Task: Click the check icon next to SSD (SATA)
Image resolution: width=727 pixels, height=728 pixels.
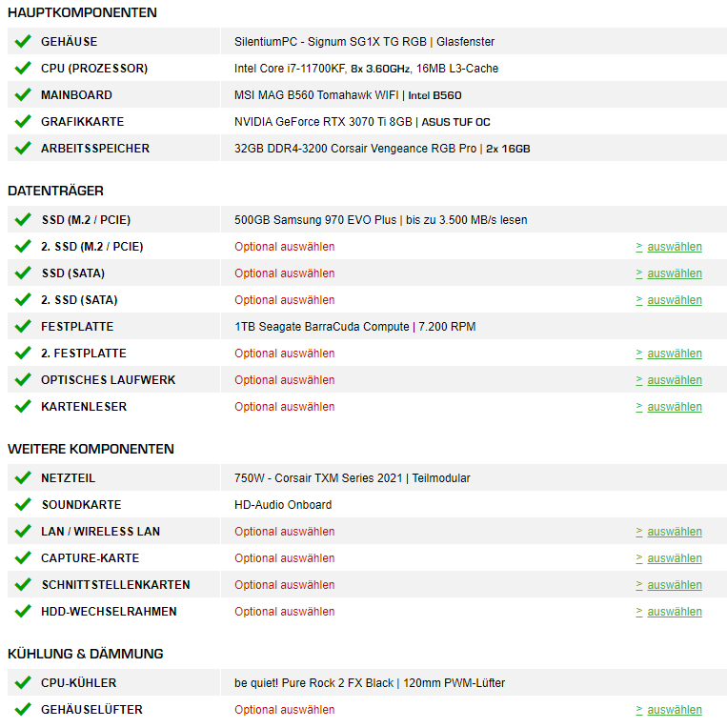Action: [x=23, y=273]
